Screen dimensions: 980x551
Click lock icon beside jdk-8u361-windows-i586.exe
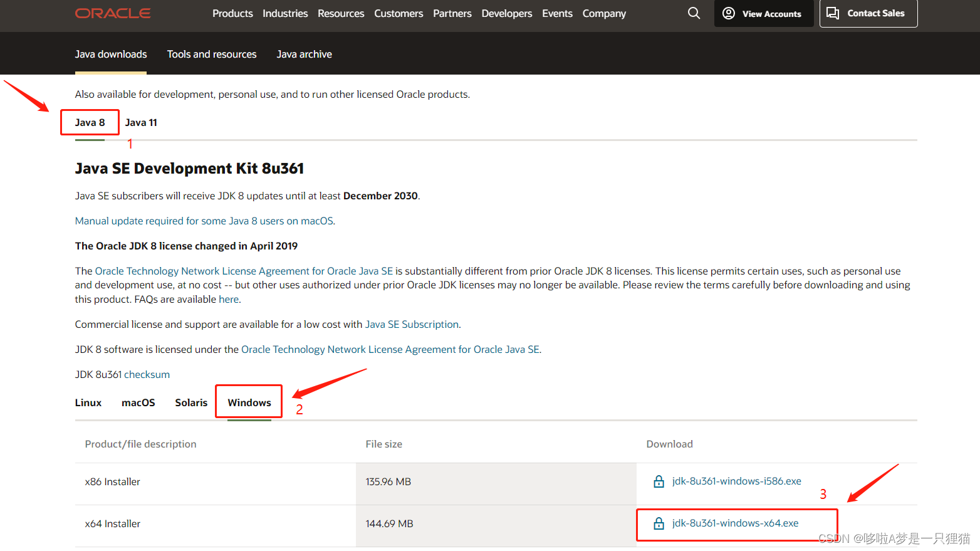tap(659, 481)
